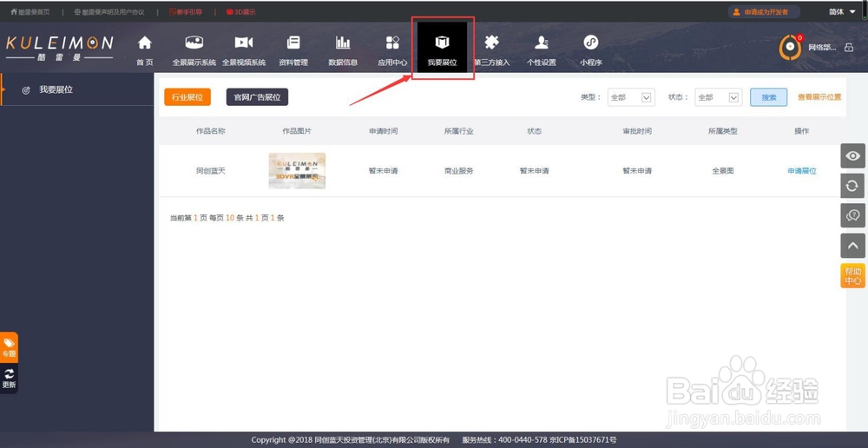868x448 pixels.
Task: Open 全景视频系统 video camera icon
Action: pos(244,43)
